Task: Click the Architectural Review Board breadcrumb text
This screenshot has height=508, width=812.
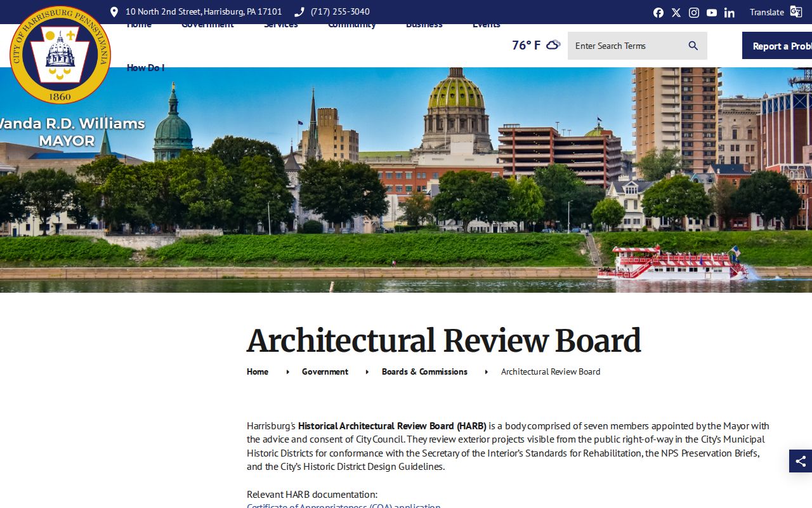Action: pos(551,371)
